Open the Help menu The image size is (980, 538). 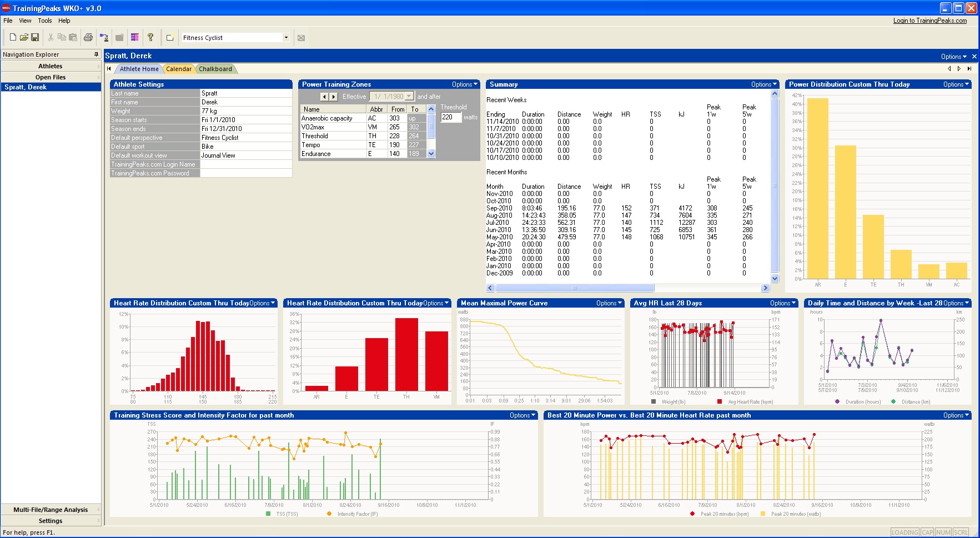[64, 21]
